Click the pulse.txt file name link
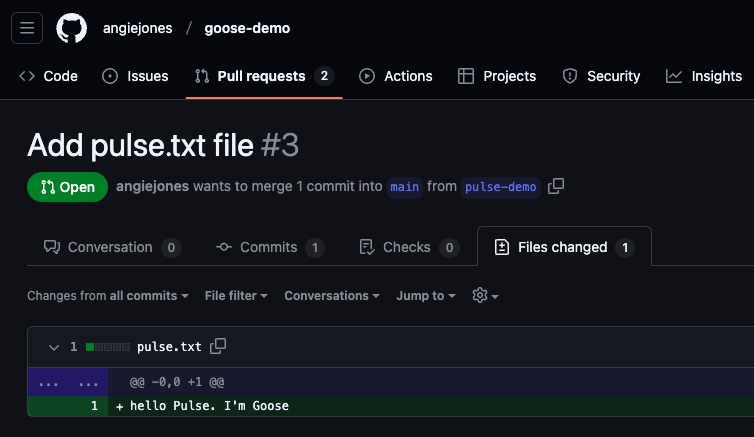 169,347
